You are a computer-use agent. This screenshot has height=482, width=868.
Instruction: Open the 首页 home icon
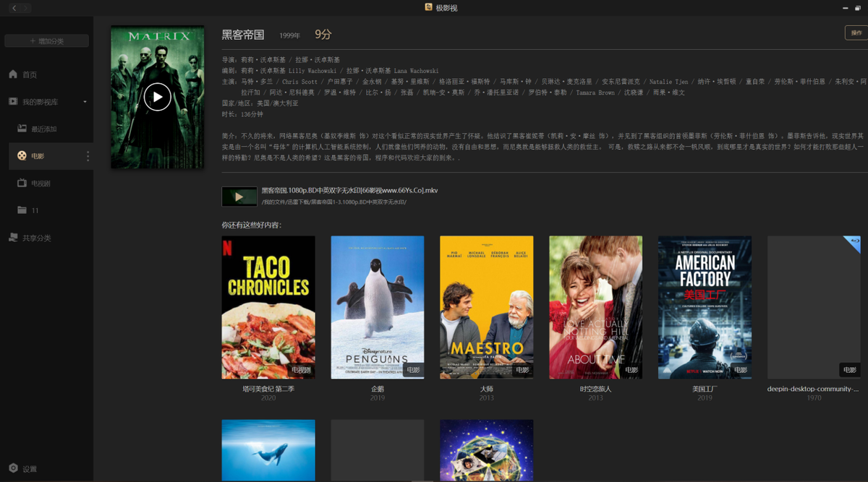13,74
